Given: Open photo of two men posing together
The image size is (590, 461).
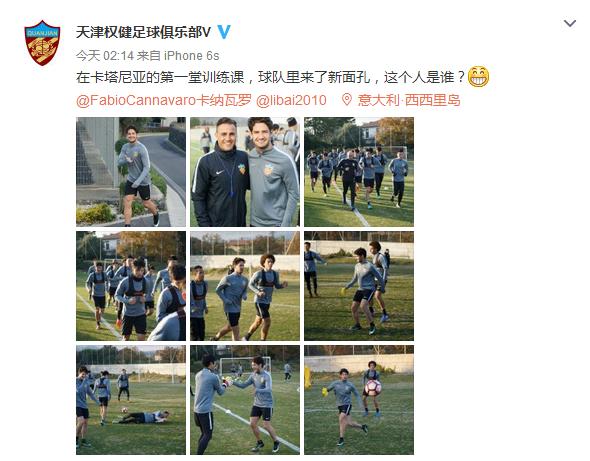Looking at the screenshot, I should pyautogui.click(x=245, y=172).
